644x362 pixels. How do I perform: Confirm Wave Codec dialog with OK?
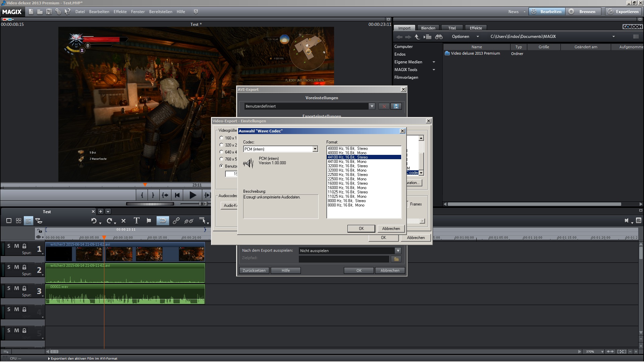point(361,229)
